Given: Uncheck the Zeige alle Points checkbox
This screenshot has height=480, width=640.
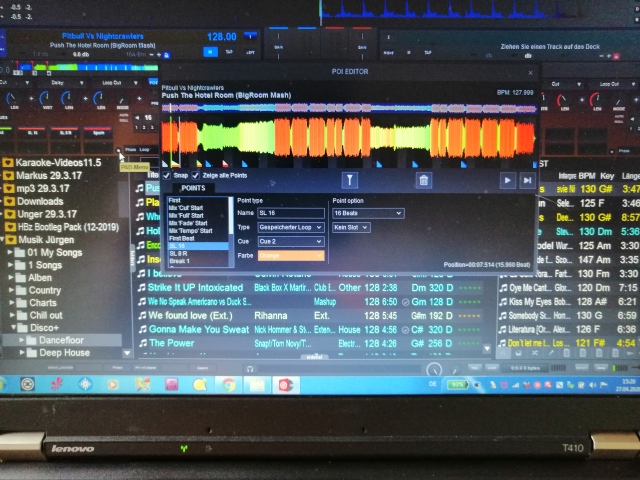Looking at the screenshot, I should click(194, 175).
